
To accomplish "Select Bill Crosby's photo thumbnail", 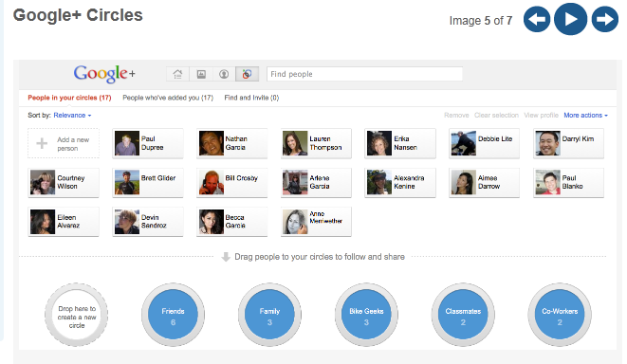I will pos(212,182).
